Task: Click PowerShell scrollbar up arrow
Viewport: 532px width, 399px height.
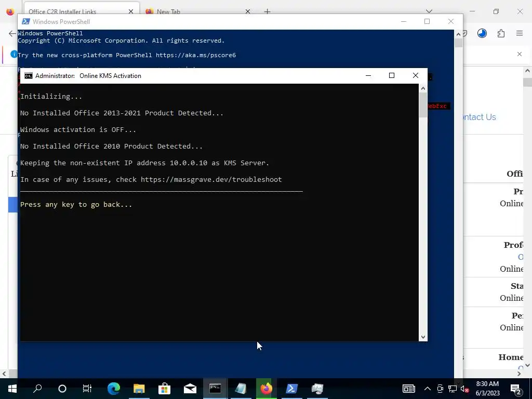Action: point(458,34)
